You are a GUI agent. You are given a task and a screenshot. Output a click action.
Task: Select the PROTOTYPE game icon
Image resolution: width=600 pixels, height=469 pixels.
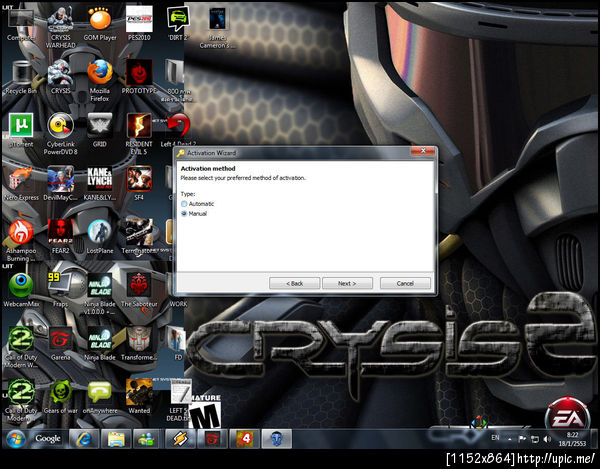coord(139,77)
